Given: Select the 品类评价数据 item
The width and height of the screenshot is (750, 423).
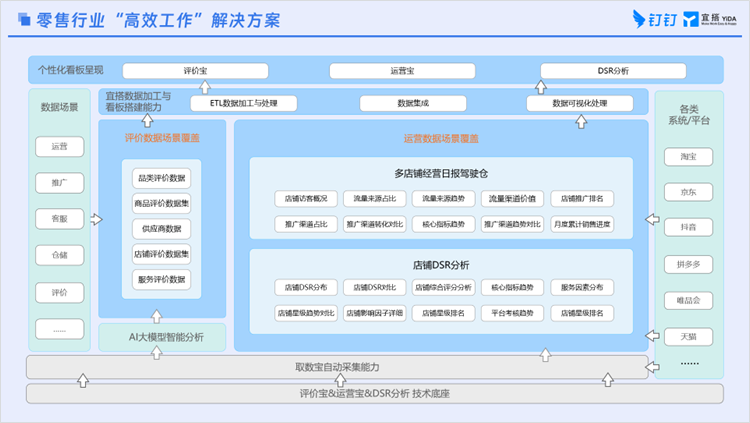Looking at the screenshot, I should tap(162, 178).
